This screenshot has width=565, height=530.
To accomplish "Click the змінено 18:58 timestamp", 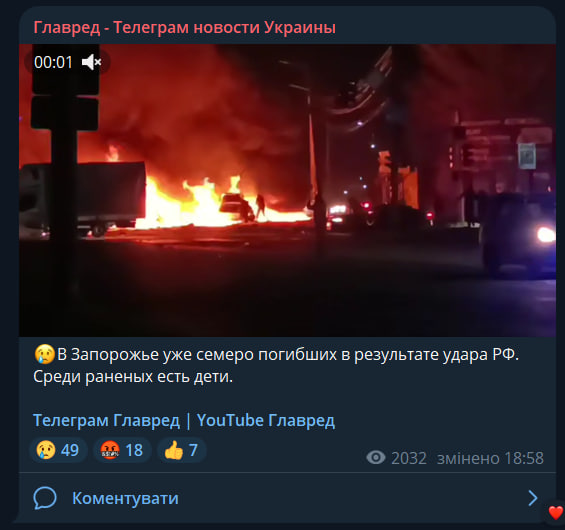I will point(490,458).
